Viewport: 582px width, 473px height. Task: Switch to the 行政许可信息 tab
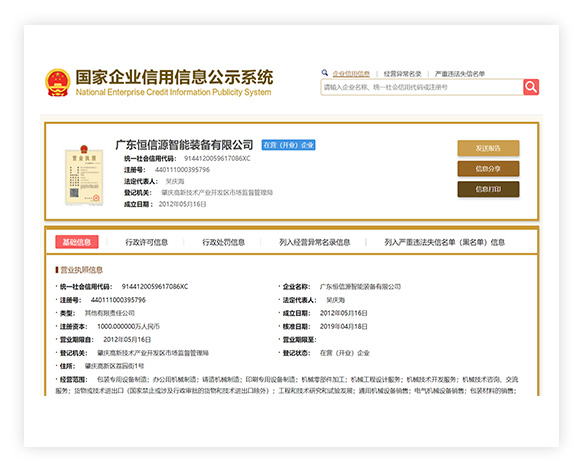tap(147, 242)
